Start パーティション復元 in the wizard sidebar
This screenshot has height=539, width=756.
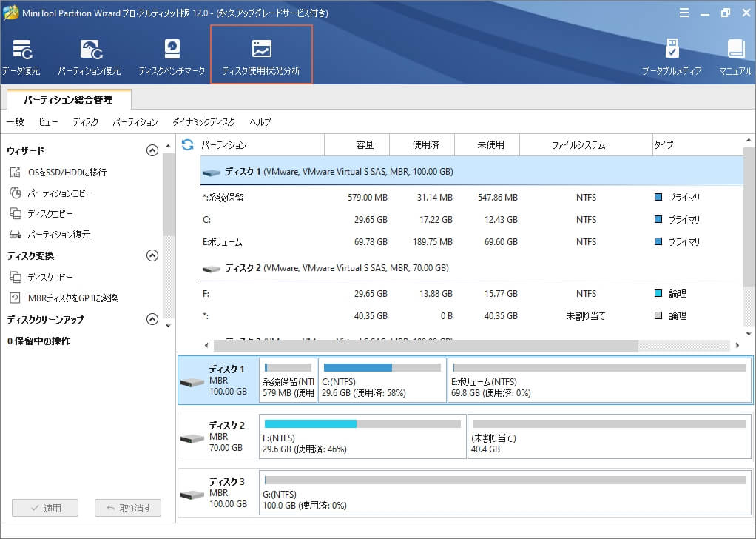click(50, 235)
